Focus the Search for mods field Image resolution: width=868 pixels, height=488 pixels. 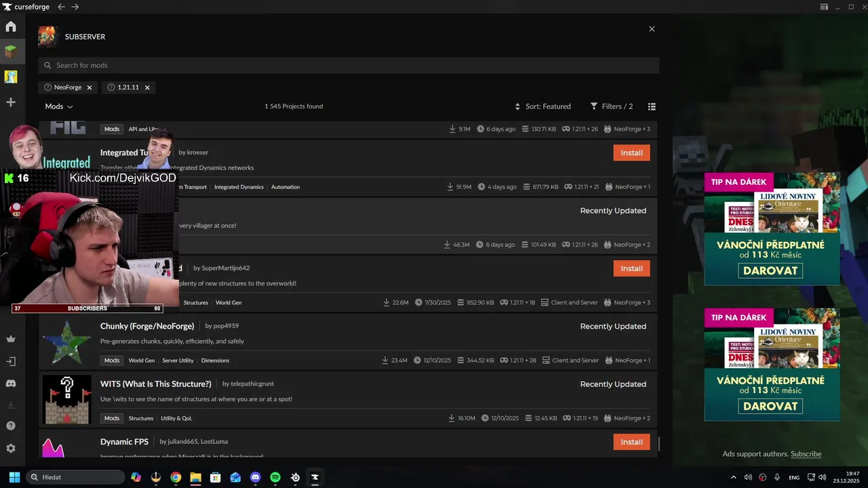(349, 65)
